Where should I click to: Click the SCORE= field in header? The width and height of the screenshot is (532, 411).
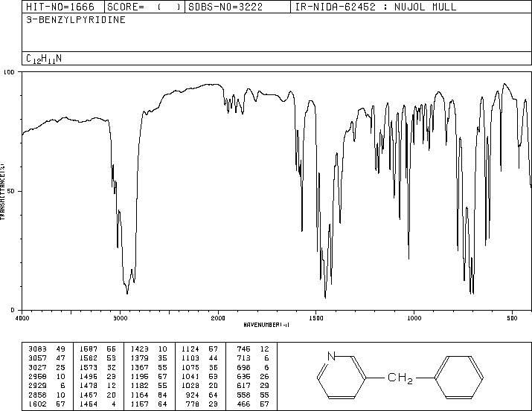coord(144,7)
